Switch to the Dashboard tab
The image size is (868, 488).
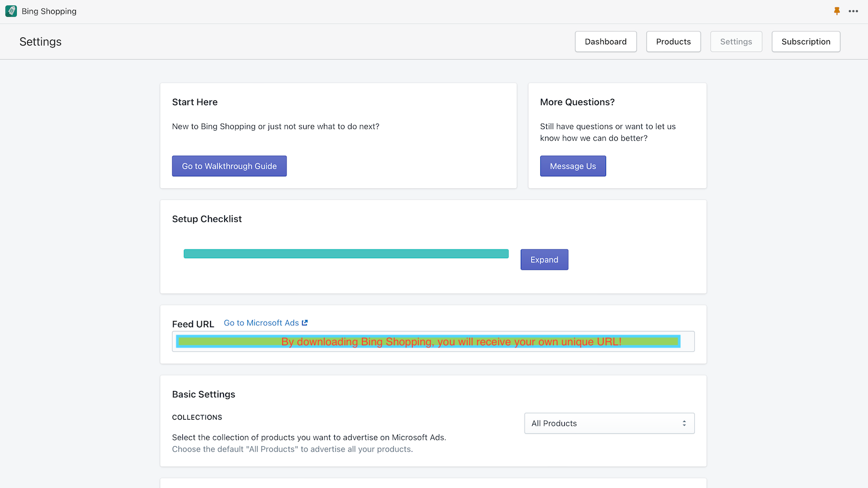tap(605, 41)
